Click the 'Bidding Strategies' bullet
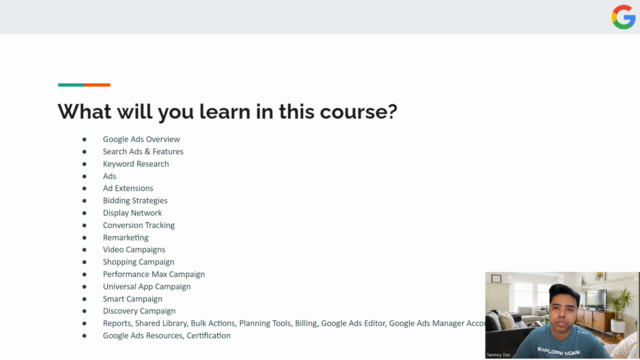This screenshot has width=640, height=360. [135, 200]
